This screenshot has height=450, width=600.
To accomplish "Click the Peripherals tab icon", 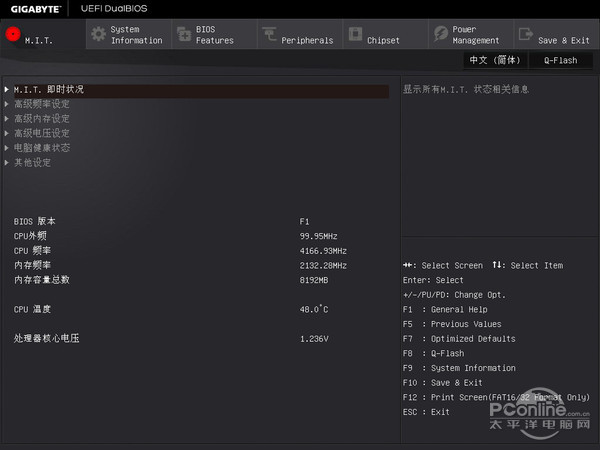I will (x=270, y=35).
